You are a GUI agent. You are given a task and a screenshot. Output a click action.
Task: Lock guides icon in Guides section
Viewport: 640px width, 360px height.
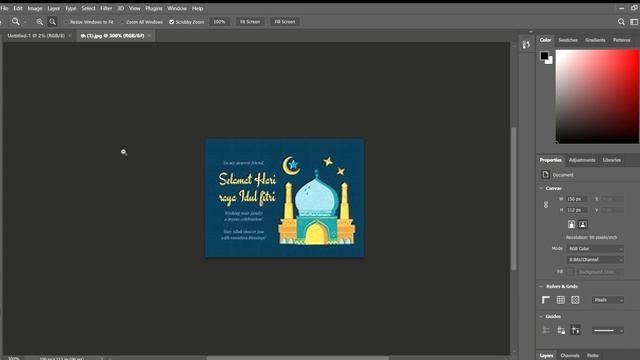[x=561, y=330]
